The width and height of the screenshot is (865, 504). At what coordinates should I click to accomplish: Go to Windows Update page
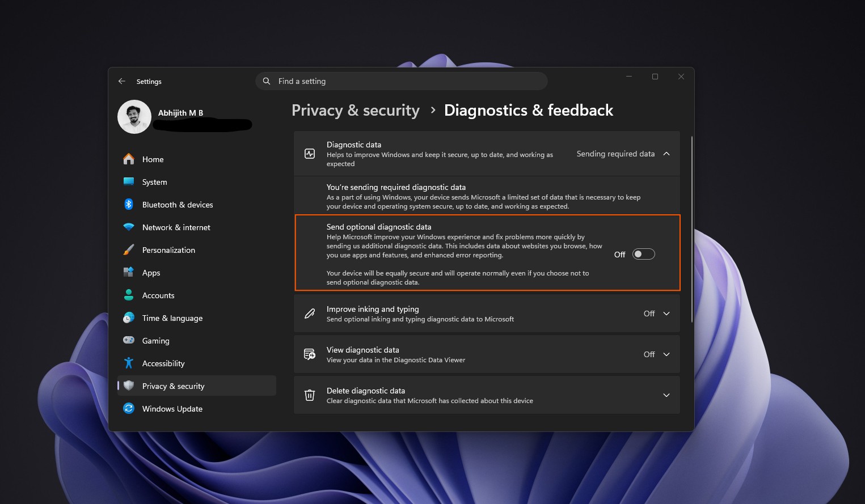pyautogui.click(x=197, y=409)
